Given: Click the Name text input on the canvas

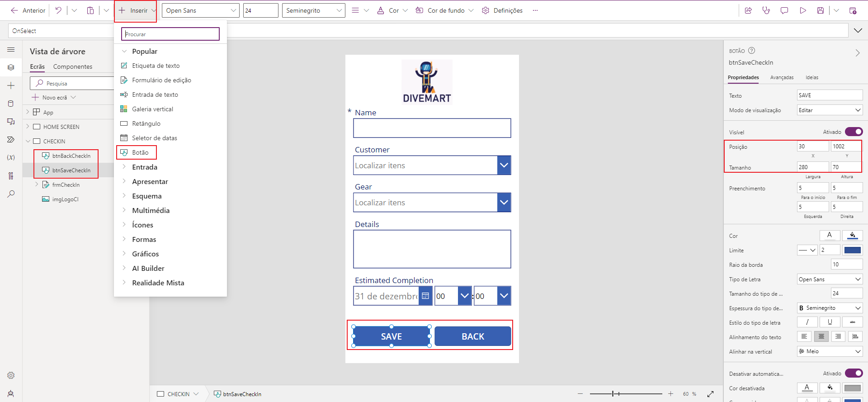Looking at the screenshot, I should 432,128.
